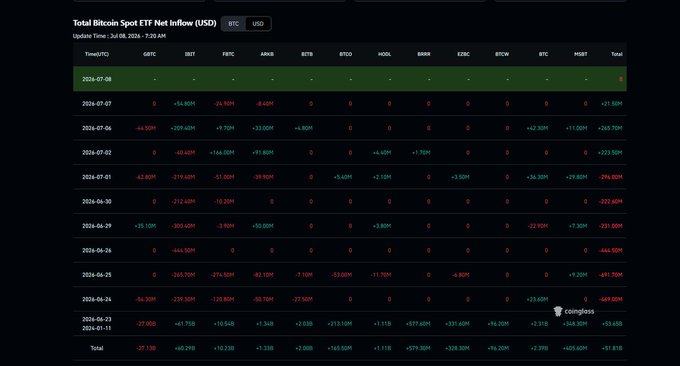Click the +223.50M total for 2026-07-02
The height and width of the screenshot is (366, 680).
[x=610, y=153]
